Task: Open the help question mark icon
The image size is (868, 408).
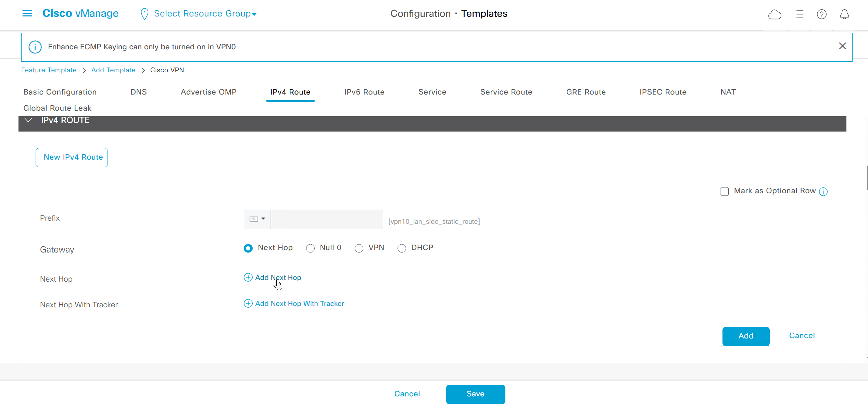Action: coord(821,14)
